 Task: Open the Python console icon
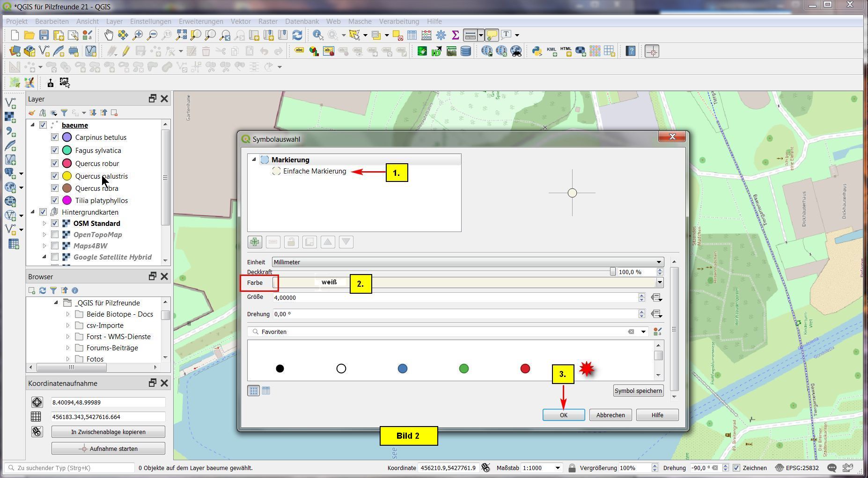(537, 51)
